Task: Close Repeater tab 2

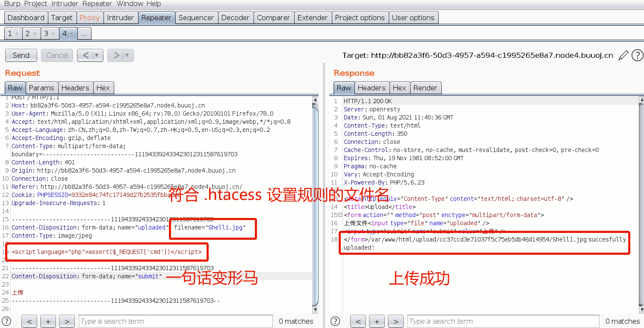Action: (35, 33)
